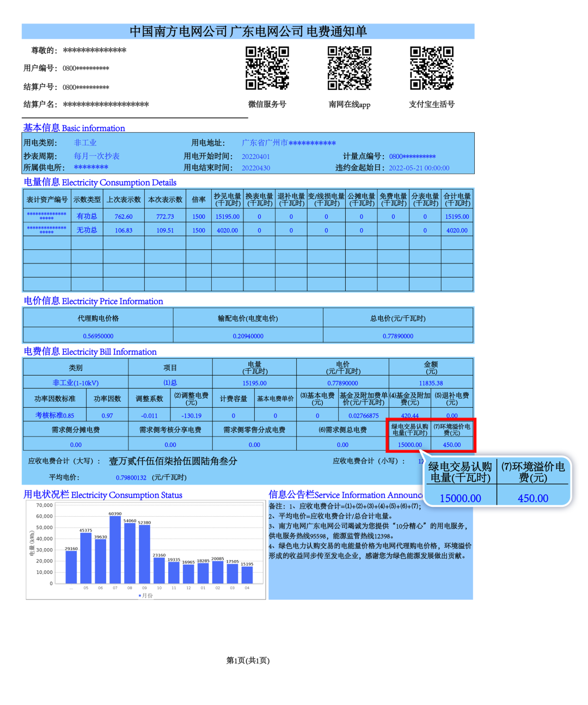Viewport: 588px width, 705px height.
Task: Click the blue 月份 legend marker
Action: [140, 596]
